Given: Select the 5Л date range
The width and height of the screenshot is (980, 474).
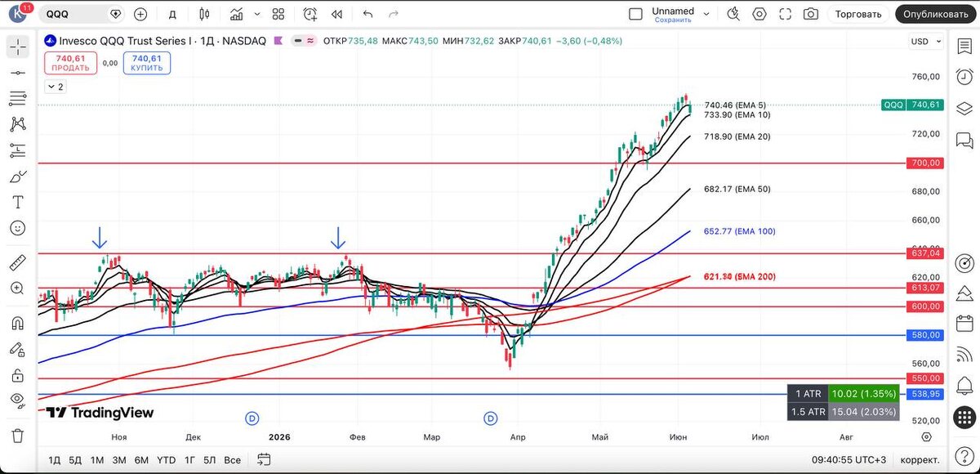Looking at the screenshot, I should tap(210, 460).
